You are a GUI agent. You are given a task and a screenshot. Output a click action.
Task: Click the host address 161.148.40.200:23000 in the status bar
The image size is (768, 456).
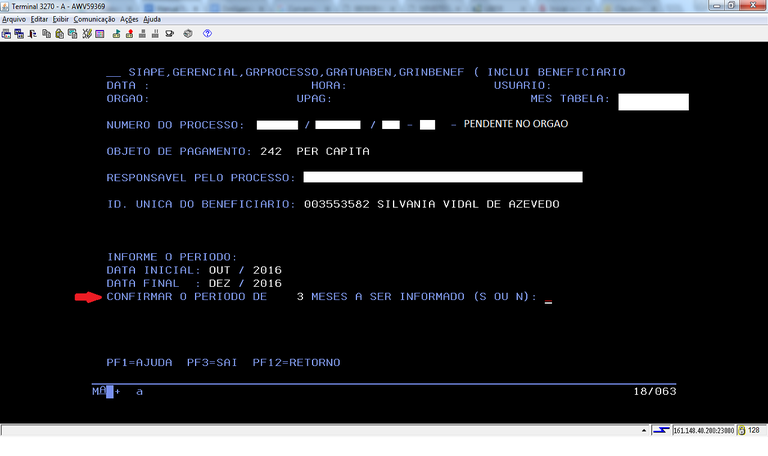(x=703, y=431)
